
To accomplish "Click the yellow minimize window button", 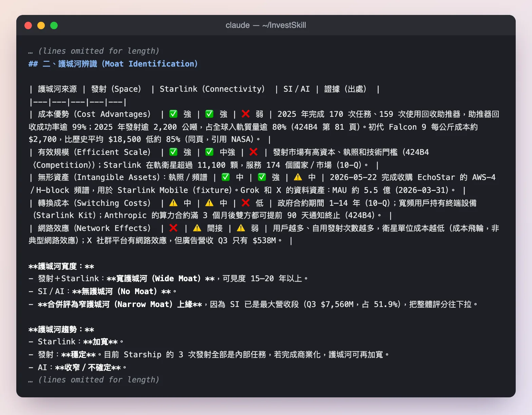I will coord(41,25).
